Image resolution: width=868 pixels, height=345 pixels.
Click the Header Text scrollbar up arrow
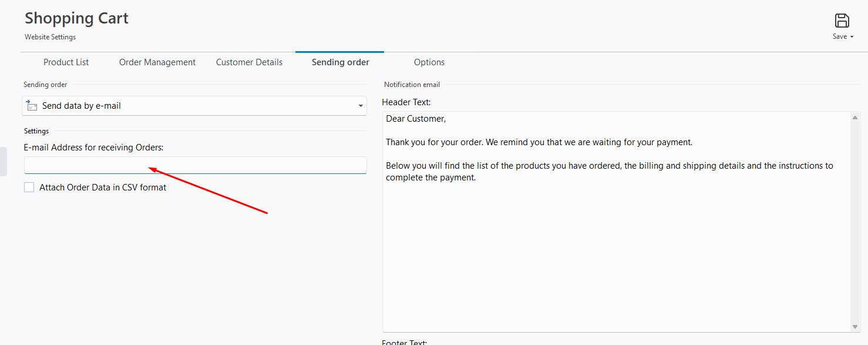click(x=856, y=118)
